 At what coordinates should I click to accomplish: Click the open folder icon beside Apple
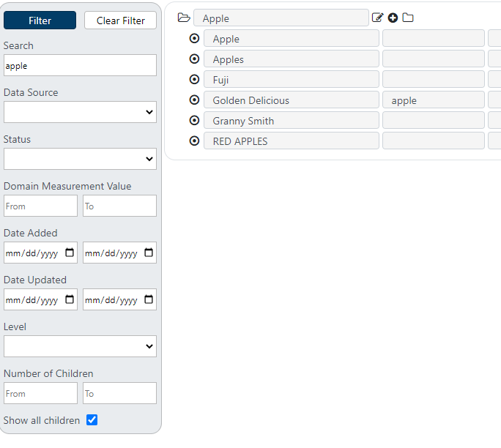click(184, 18)
